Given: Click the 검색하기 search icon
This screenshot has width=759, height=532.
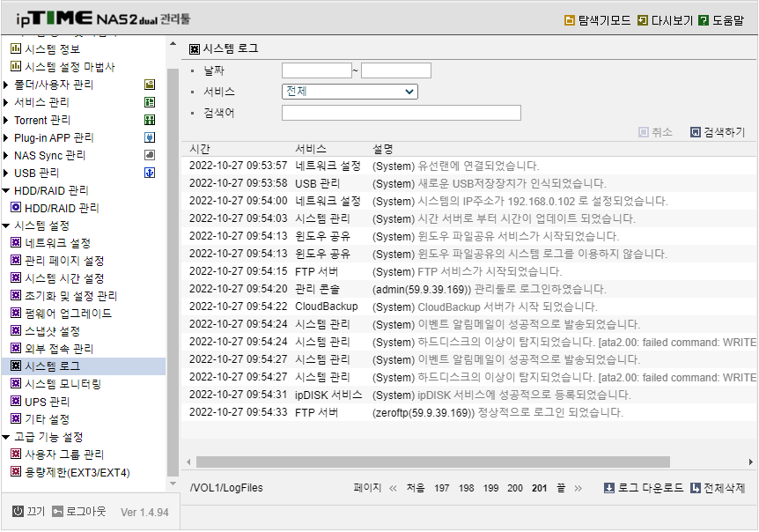Looking at the screenshot, I should 695,131.
